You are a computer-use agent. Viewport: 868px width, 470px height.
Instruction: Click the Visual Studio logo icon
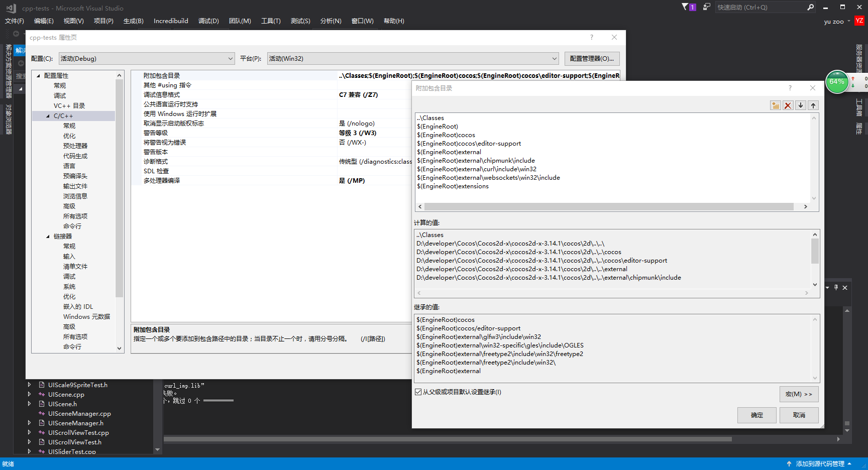tap(11, 8)
